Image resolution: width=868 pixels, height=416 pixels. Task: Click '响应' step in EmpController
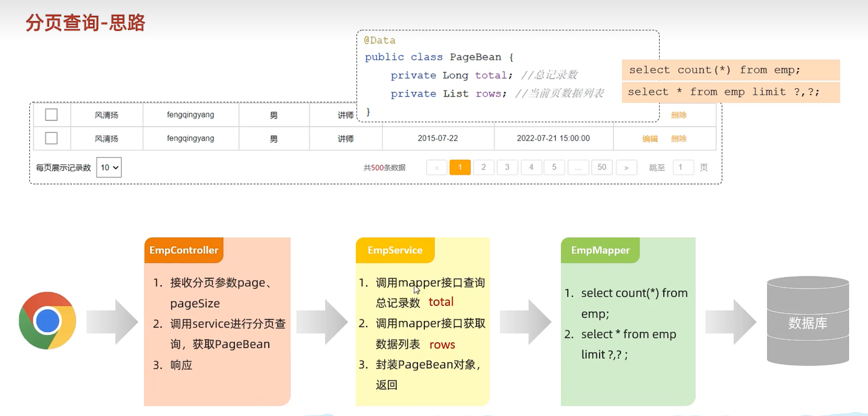click(181, 365)
